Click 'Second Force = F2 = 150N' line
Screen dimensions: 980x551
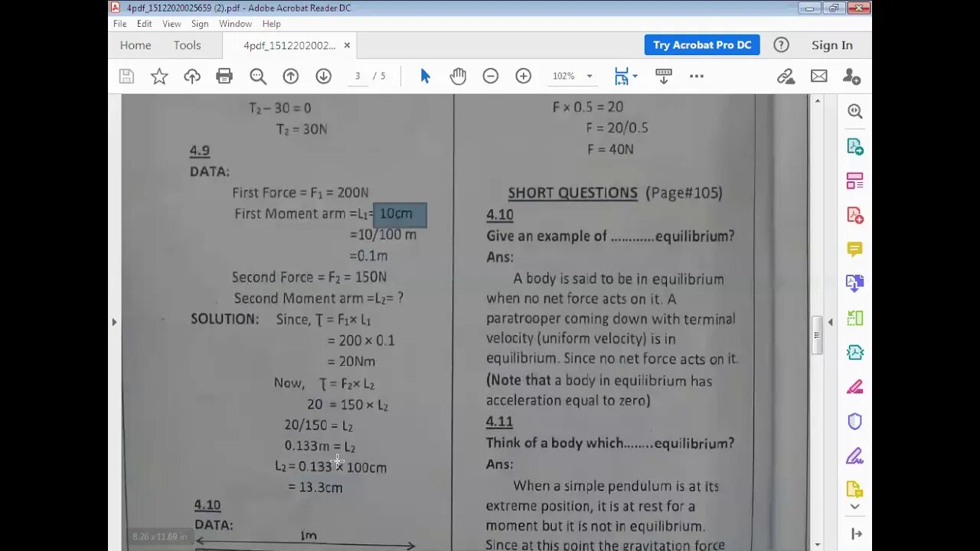309,277
